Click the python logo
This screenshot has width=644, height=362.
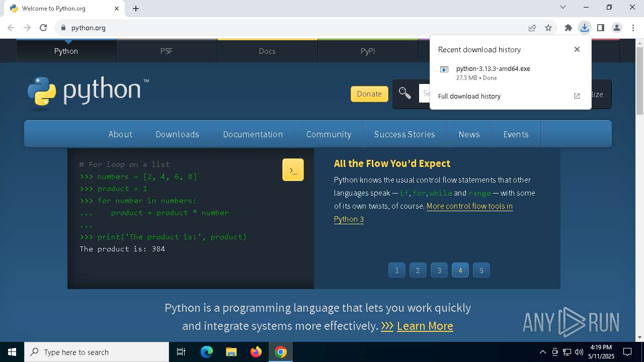pyautogui.click(x=88, y=93)
